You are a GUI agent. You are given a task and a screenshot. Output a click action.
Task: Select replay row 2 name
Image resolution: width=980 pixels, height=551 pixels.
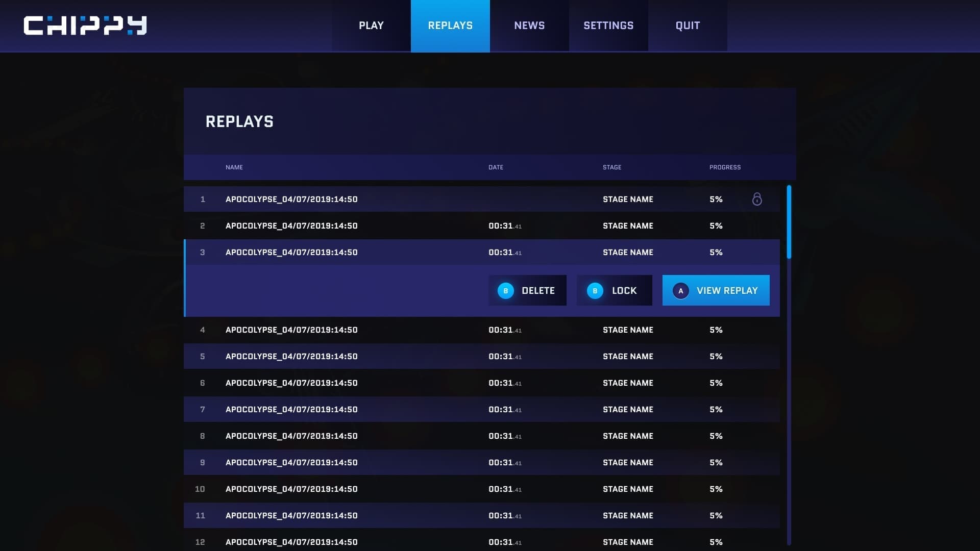tap(291, 226)
